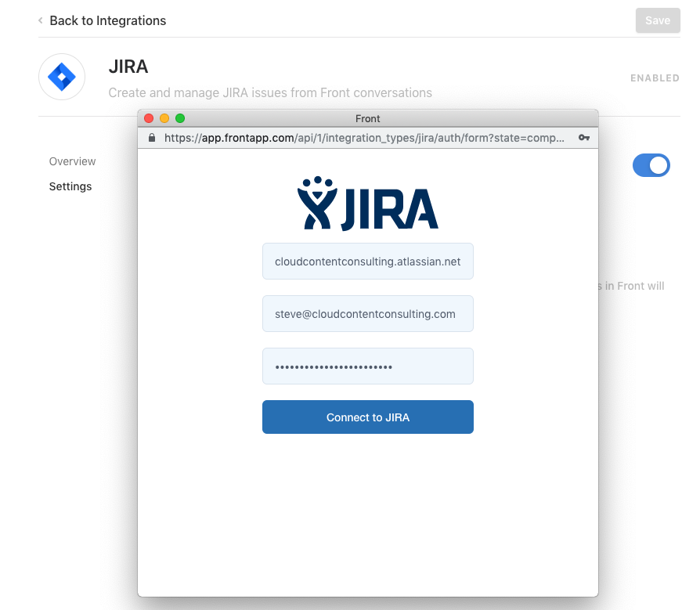Viewport: 700px width, 610px height.
Task: Click the key password icon in address bar
Action: click(584, 138)
